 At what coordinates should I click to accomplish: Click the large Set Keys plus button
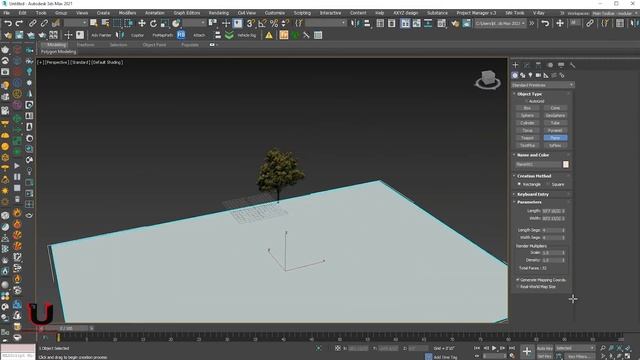pyautogui.click(x=527, y=351)
